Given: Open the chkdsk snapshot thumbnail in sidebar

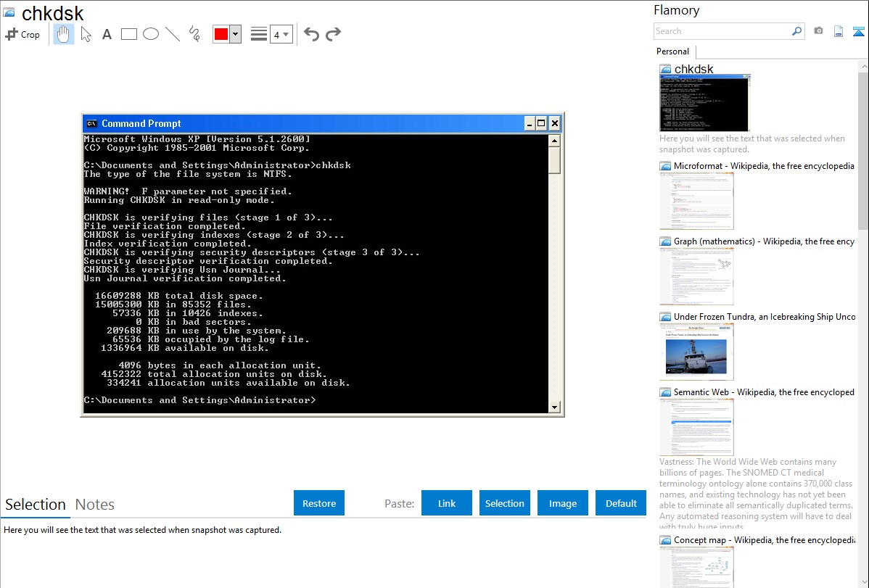Looking at the screenshot, I should pyautogui.click(x=704, y=103).
